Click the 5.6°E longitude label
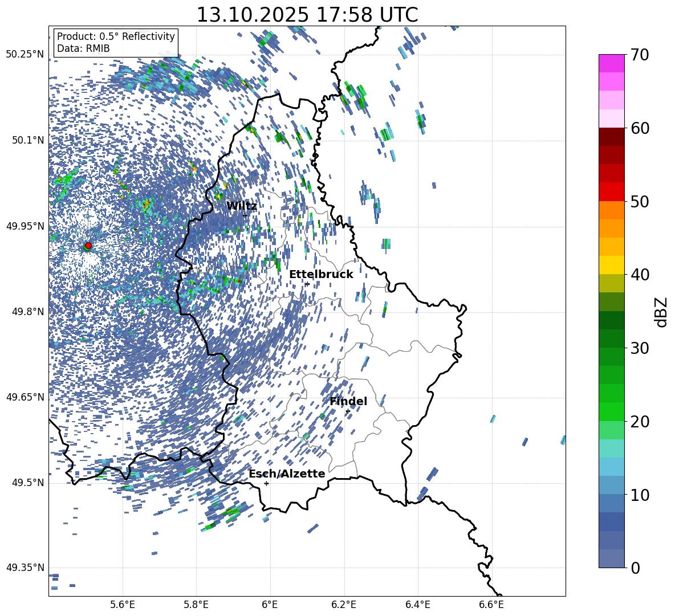 click(123, 605)
